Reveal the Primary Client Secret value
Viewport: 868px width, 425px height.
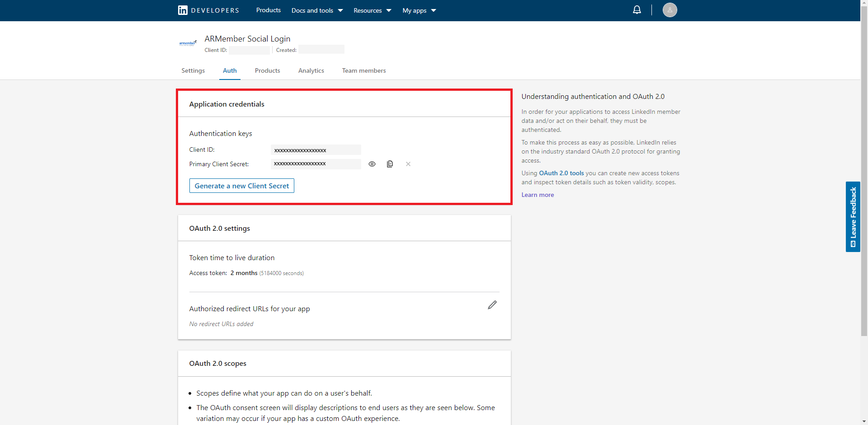click(x=372, y=164)
